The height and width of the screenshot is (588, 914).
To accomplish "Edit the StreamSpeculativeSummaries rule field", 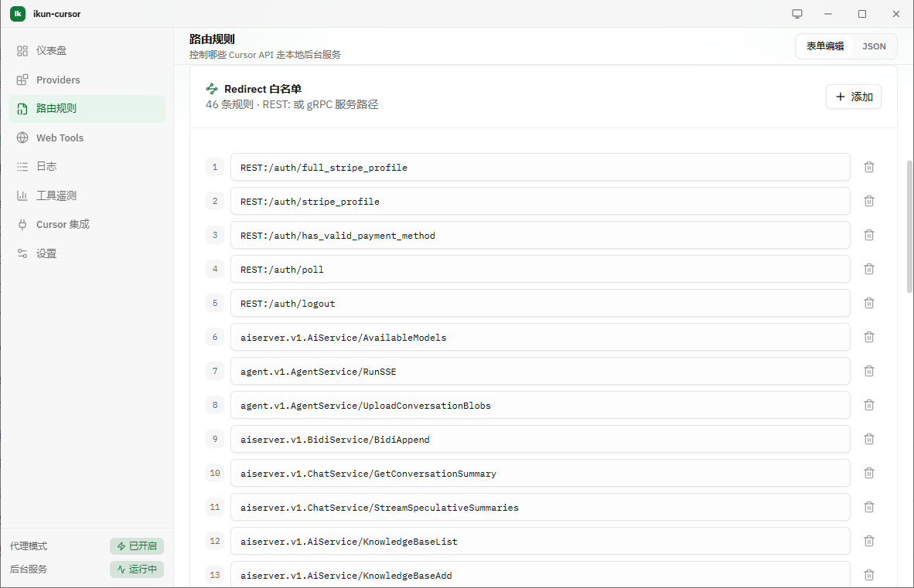I will pyautogui.click(x=540, y=508).
